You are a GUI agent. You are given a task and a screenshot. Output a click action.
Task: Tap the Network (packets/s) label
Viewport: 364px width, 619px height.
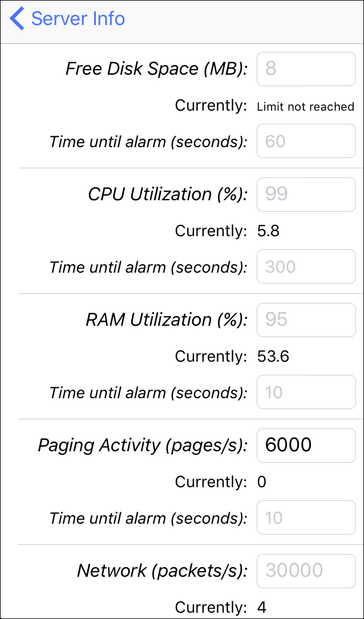click(162, 571)
